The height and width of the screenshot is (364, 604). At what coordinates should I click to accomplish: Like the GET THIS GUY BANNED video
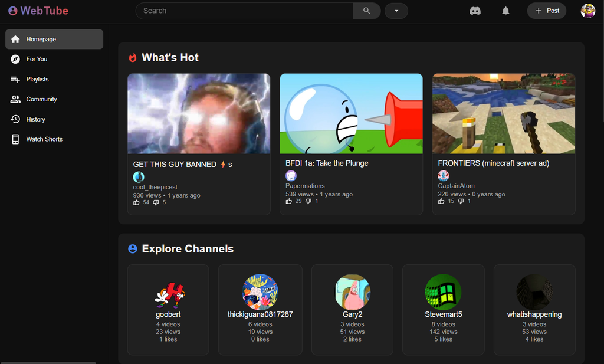(137, 202)
